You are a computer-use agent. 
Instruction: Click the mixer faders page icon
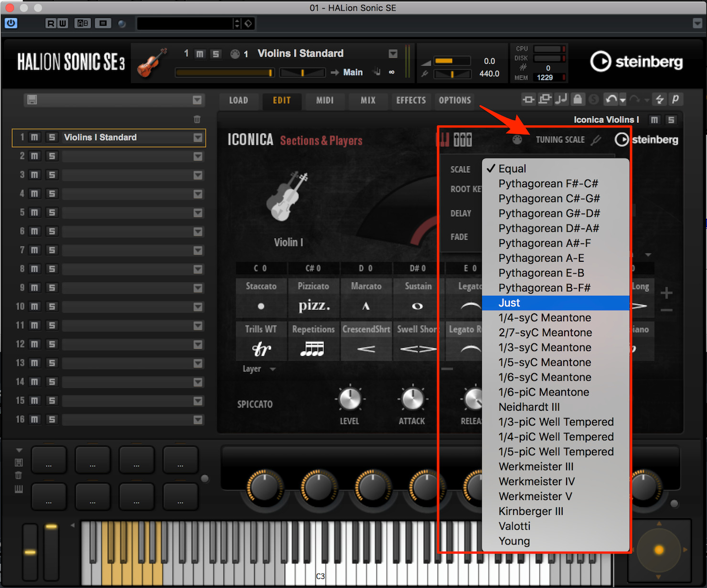[x=462, y=139]
